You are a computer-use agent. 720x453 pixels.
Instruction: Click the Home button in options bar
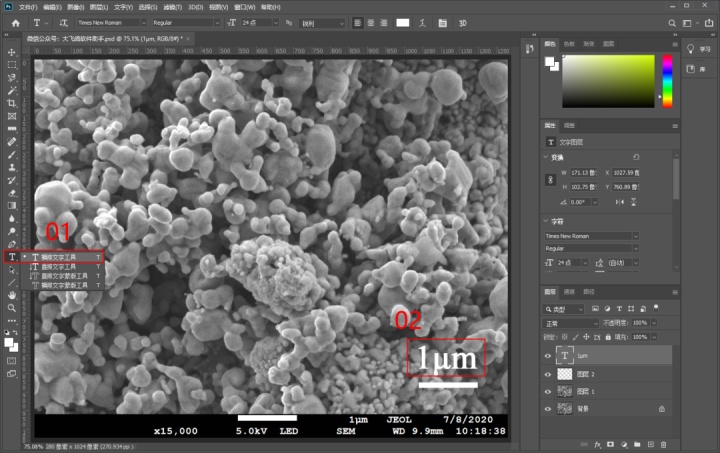coord(16,23)
